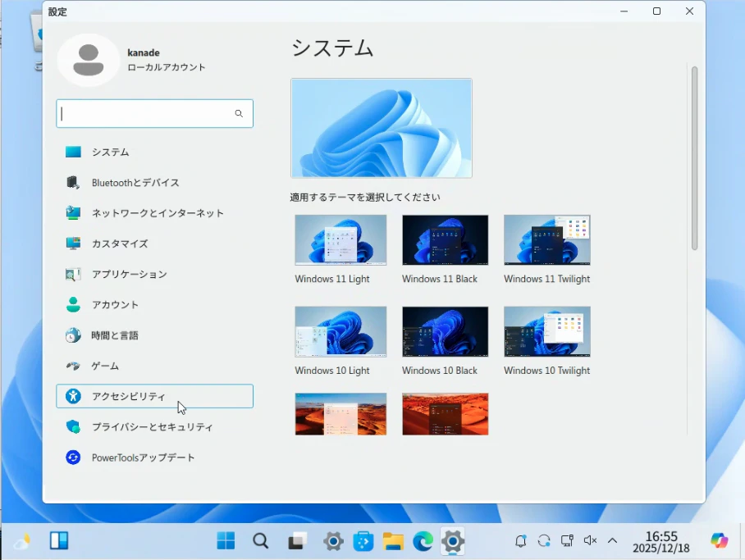
Task: Click the アクセシビリティ icon in sidebar
Action: pyautogui.click(x=73, y=396)
